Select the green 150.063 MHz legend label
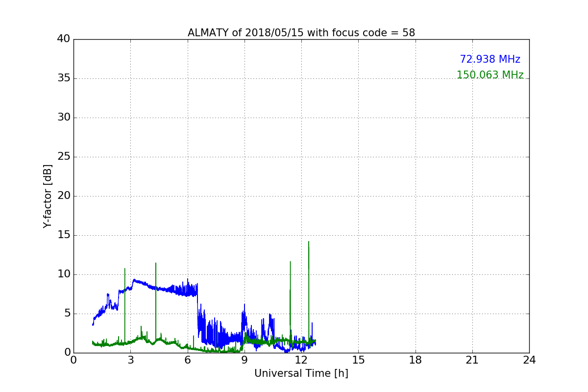 [490, 75]
